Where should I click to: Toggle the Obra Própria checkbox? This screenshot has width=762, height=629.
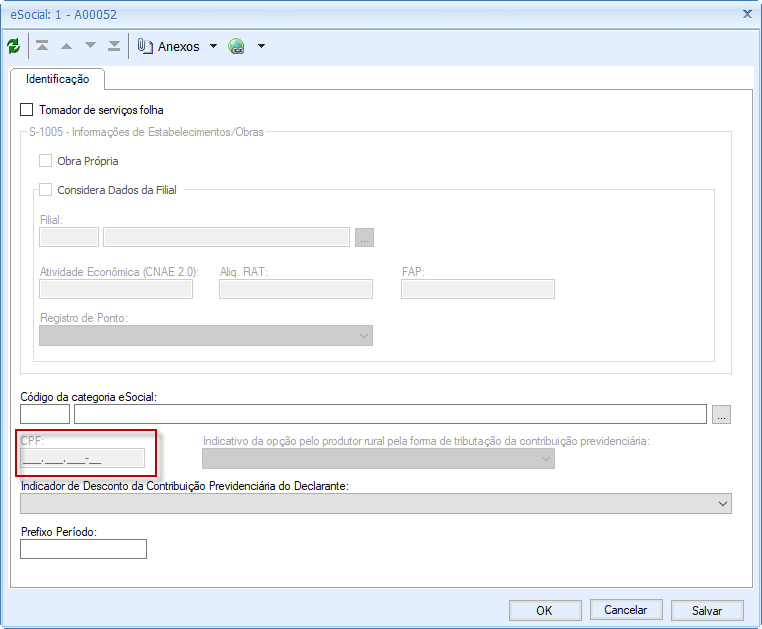tap(46, 161)
